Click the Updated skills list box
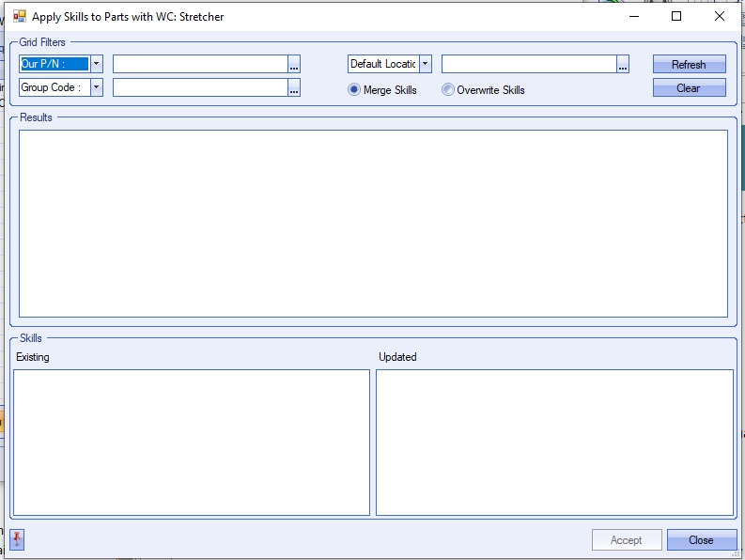This screenshot has width=745, height=560. pyautogui.click(x=554, y=442)
